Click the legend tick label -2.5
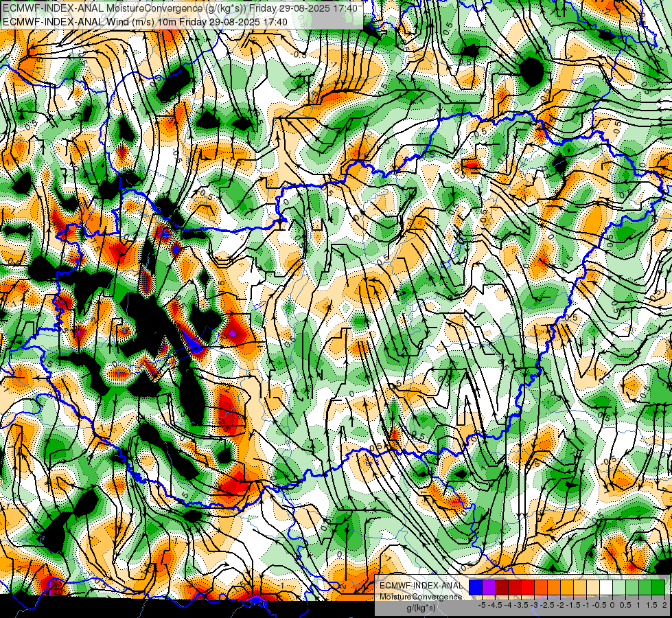 (x=547, y=605)
